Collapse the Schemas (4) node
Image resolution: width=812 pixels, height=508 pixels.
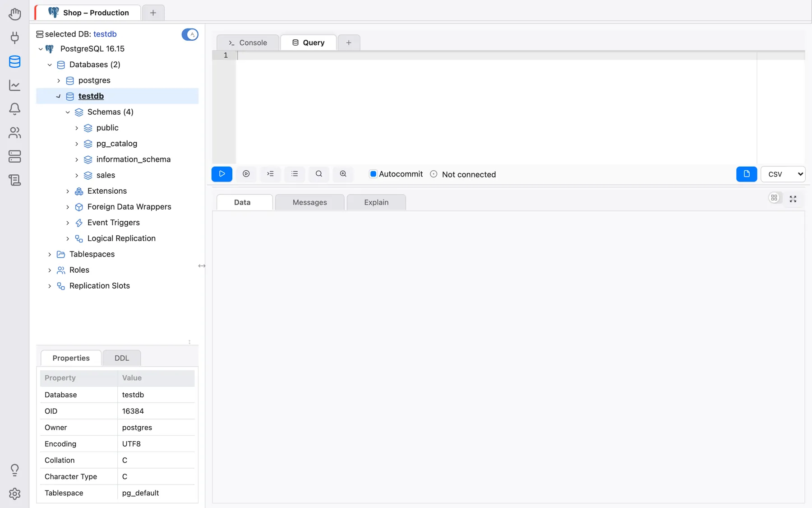pyautogui.click(x=68, y=112)
